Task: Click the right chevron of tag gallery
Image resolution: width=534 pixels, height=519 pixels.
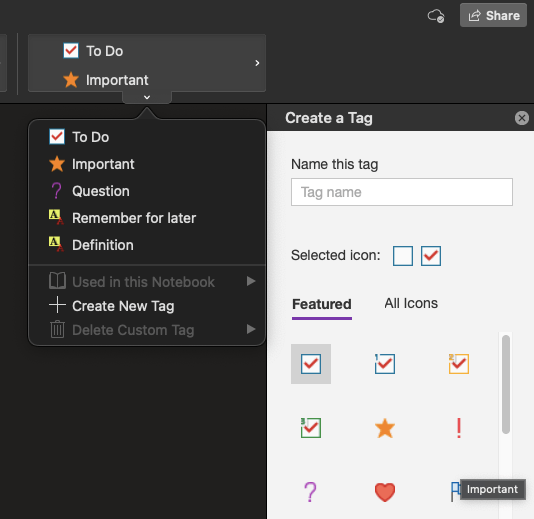Action: (257, 63)
